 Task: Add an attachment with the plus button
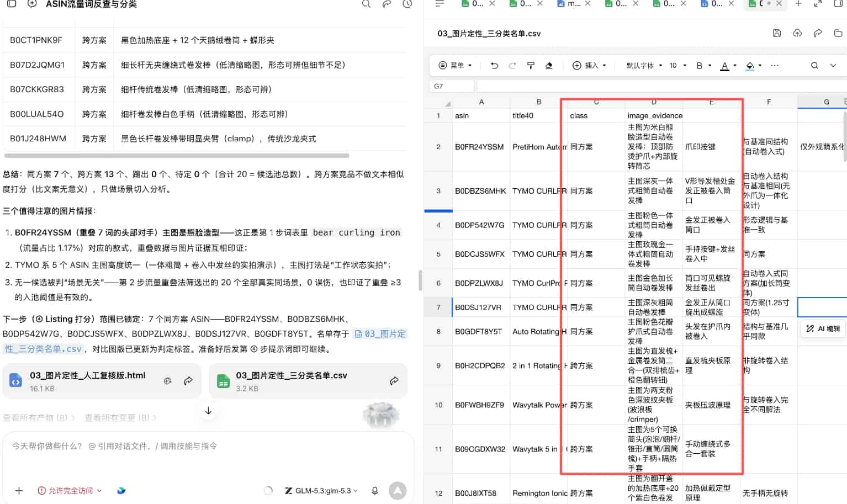point(19,490)
